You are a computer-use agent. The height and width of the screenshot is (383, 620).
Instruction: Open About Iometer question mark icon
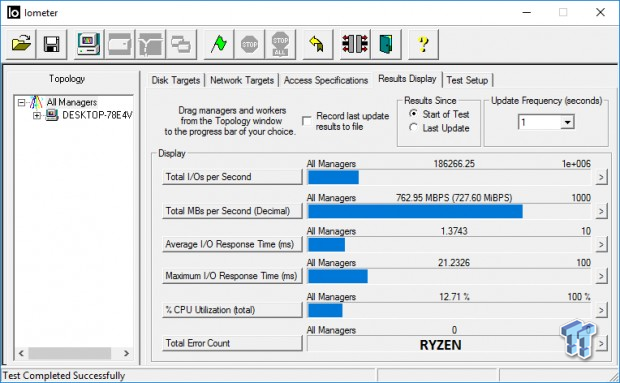[x=423, y=44]
